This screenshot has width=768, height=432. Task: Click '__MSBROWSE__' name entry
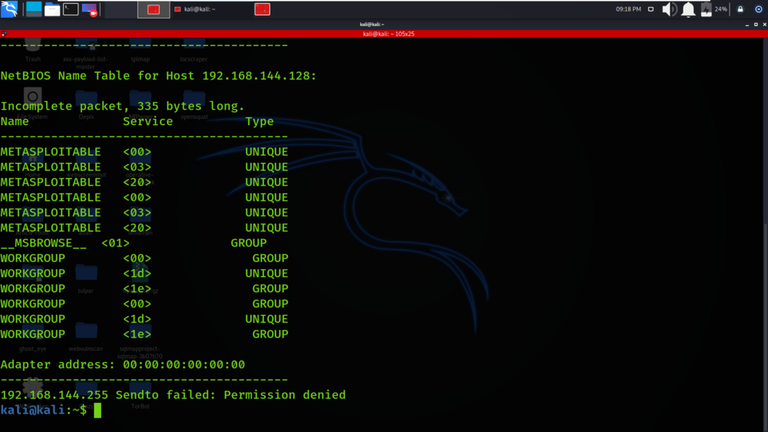(x=44, y=243)
